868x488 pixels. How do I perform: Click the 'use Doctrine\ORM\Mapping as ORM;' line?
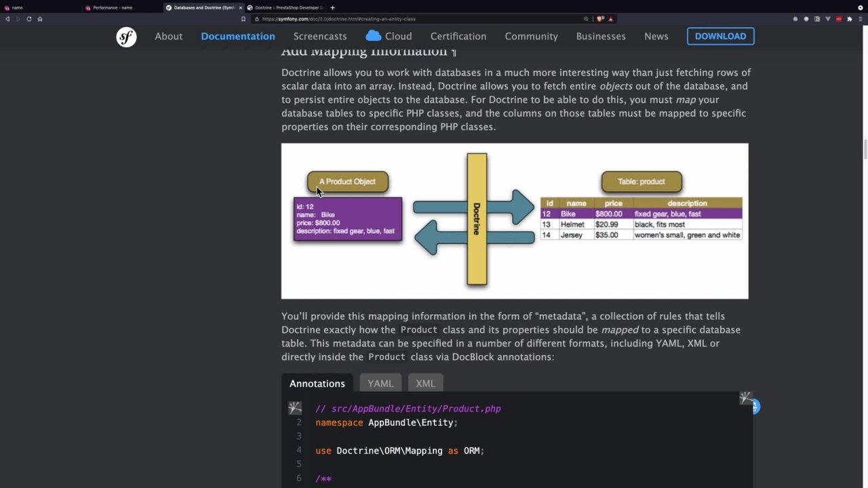(399, 451)
